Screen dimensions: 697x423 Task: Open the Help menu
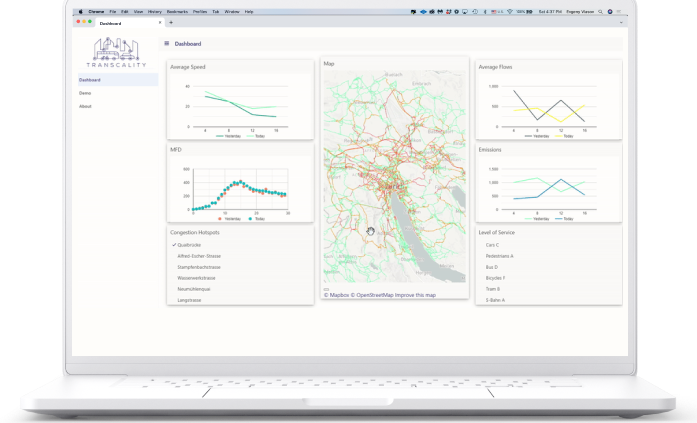point(249,12)
